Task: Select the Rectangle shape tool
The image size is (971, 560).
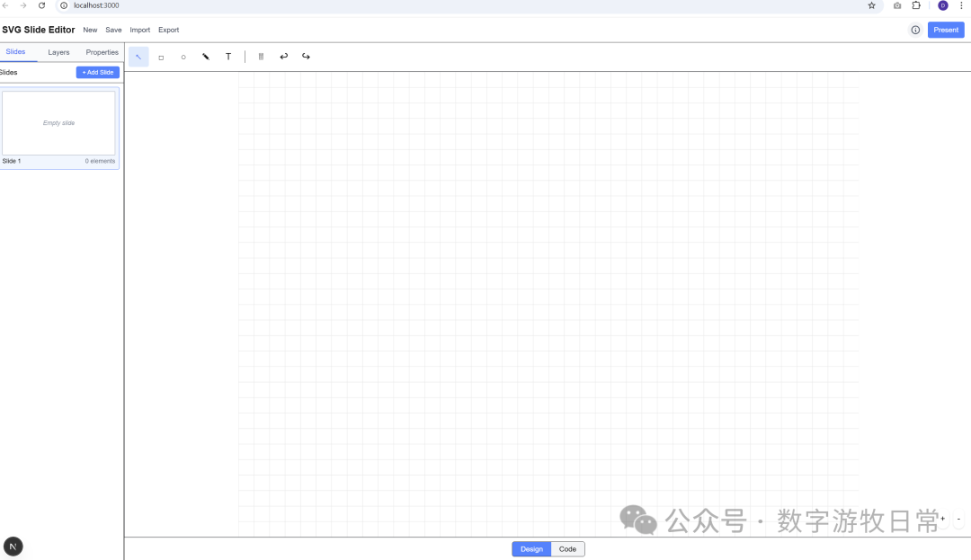Action: pos(161,57)
